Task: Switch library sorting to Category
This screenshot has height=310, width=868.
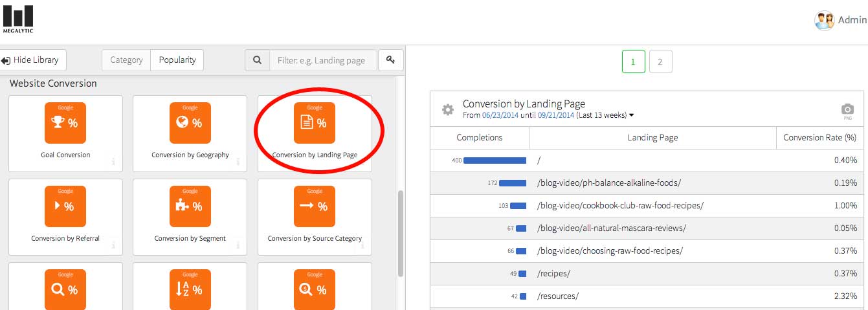Action: (x=126, y=60)
